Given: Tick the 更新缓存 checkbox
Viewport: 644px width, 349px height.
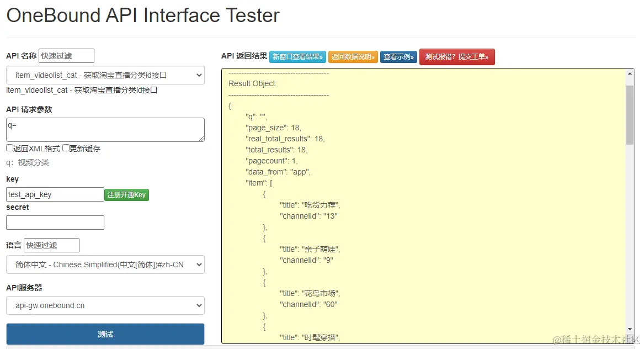Looking at the screenshot, I should click(66, 148).
